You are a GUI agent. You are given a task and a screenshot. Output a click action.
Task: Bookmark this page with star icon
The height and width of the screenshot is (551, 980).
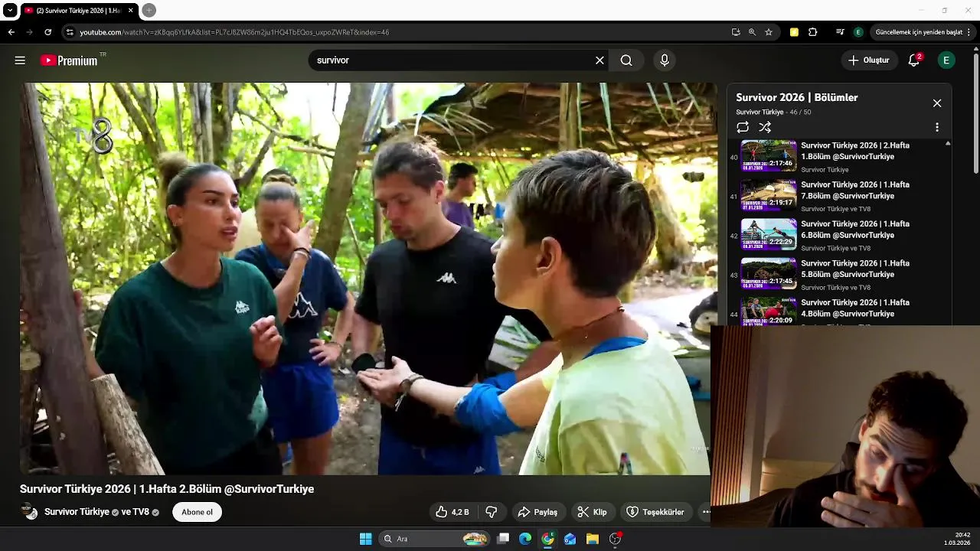769,32
